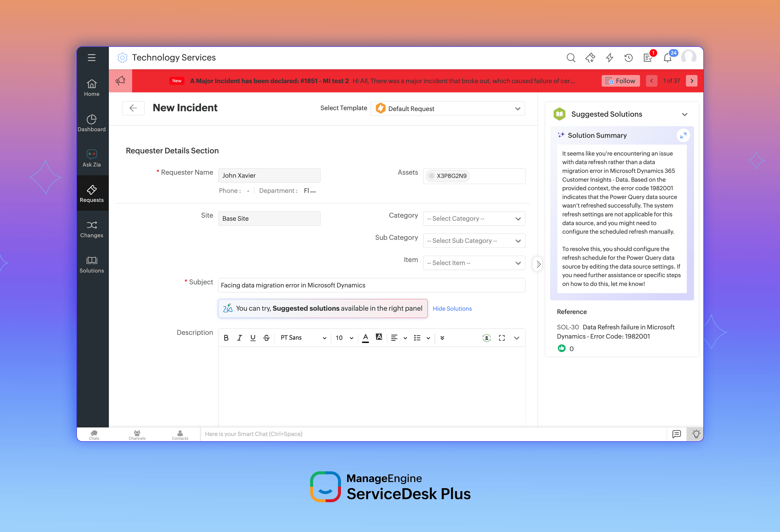Toggle bold formatting in description toolbar
The width and height of the screenshot is (780, 532).
[226, 338]
